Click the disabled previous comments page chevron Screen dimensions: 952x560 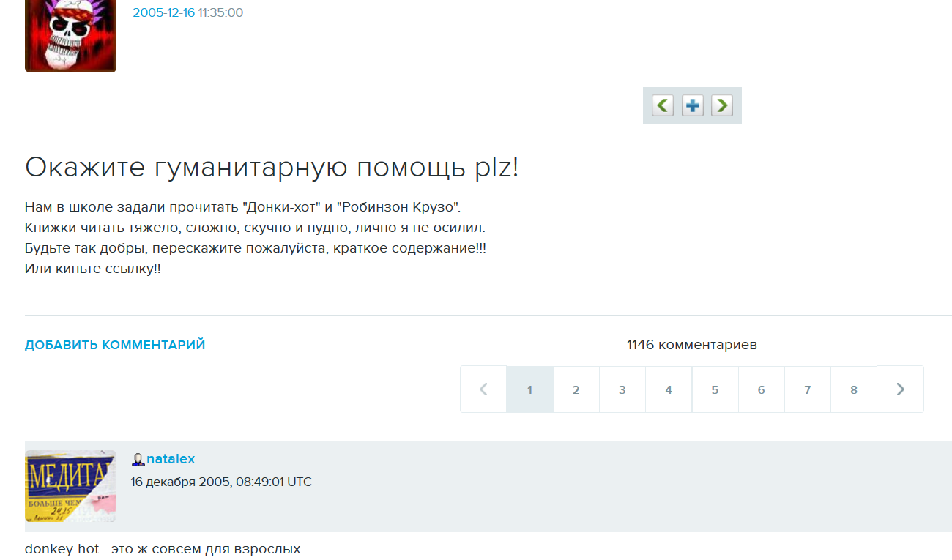coord(483,389)
